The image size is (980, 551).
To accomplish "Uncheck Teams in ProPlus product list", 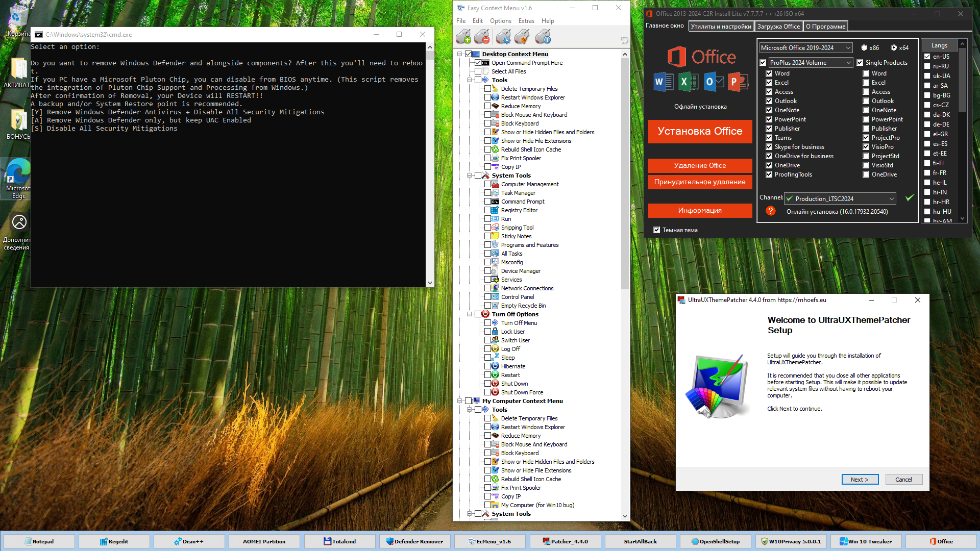I will [x=769, y=138].
